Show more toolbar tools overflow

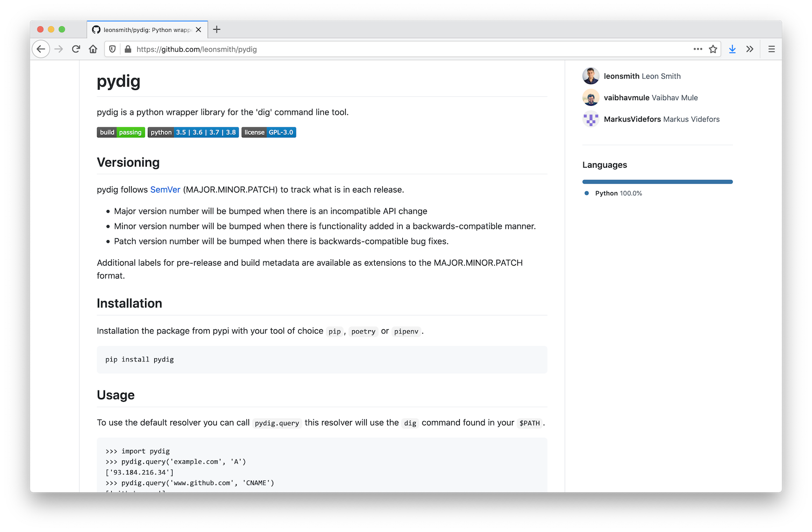coord(750,49)
